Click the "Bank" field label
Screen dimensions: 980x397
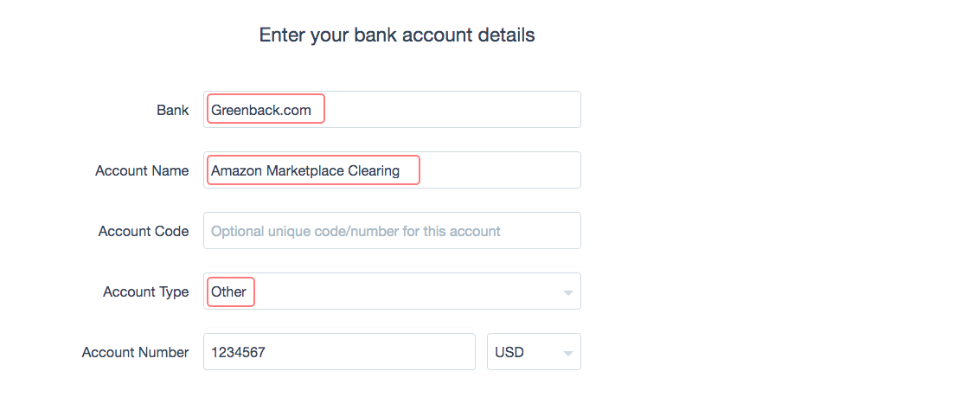point(172,110)
